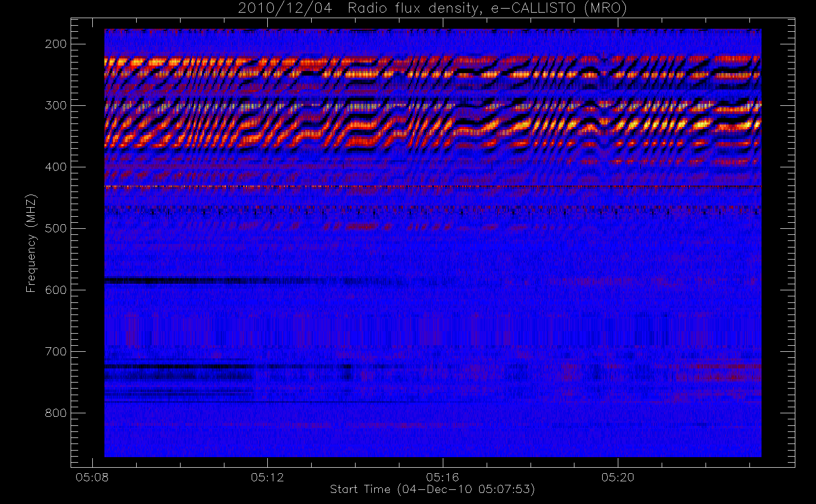Click the 700 frequency tick label
Screen dimensions: 816x504
pos(56,351)
